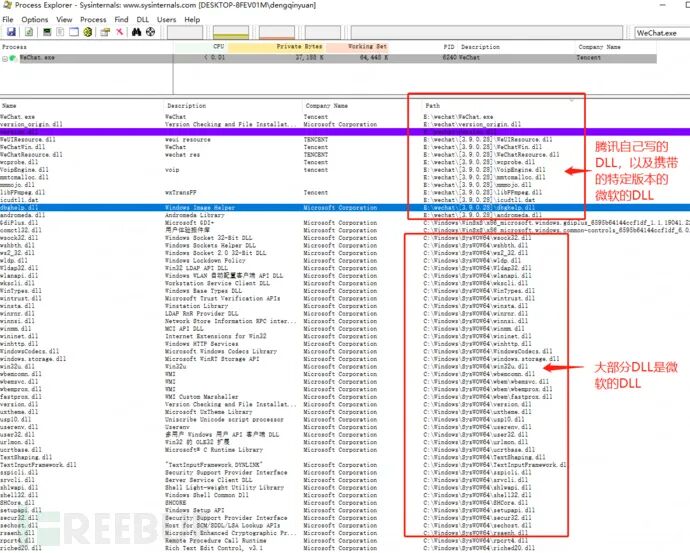Click the Refresh Now toolbar icon

click(x=29, y=32)
